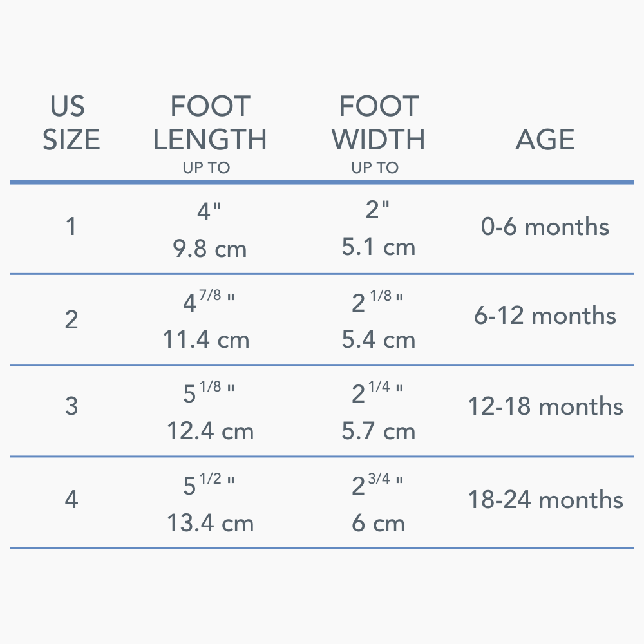644x644 pixels.
Task: Click the 0-6 months age cell
Action: (x=545, y=227)
